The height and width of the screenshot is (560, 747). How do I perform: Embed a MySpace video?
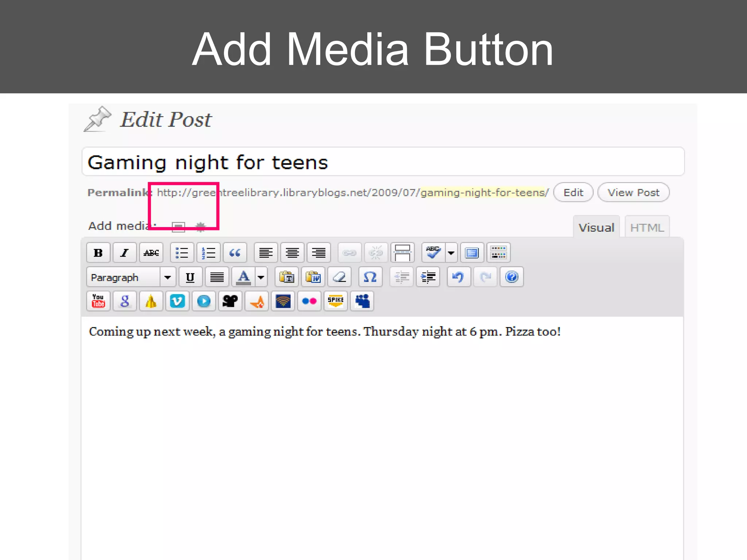point(362,301)
